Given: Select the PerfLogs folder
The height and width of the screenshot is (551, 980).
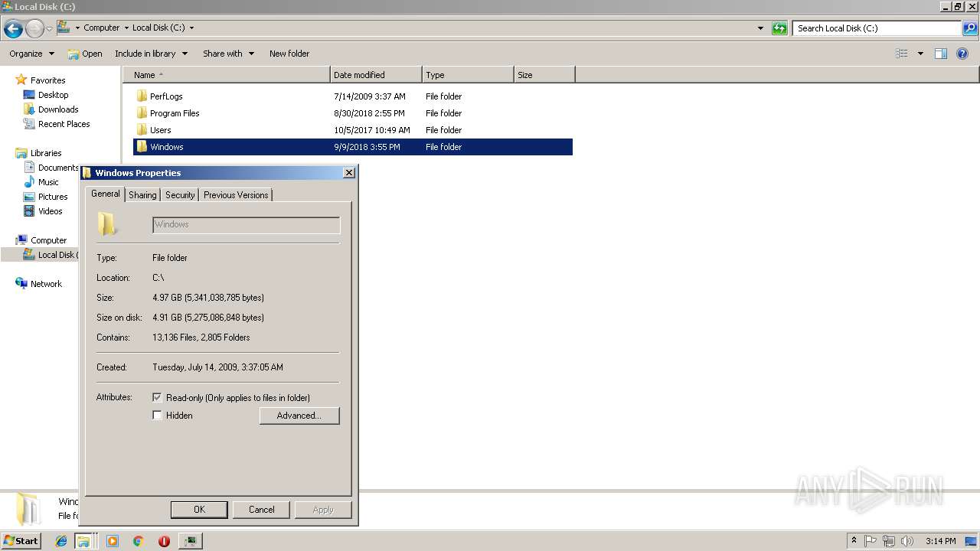Looking at the screenshot, I should [353, 96].
